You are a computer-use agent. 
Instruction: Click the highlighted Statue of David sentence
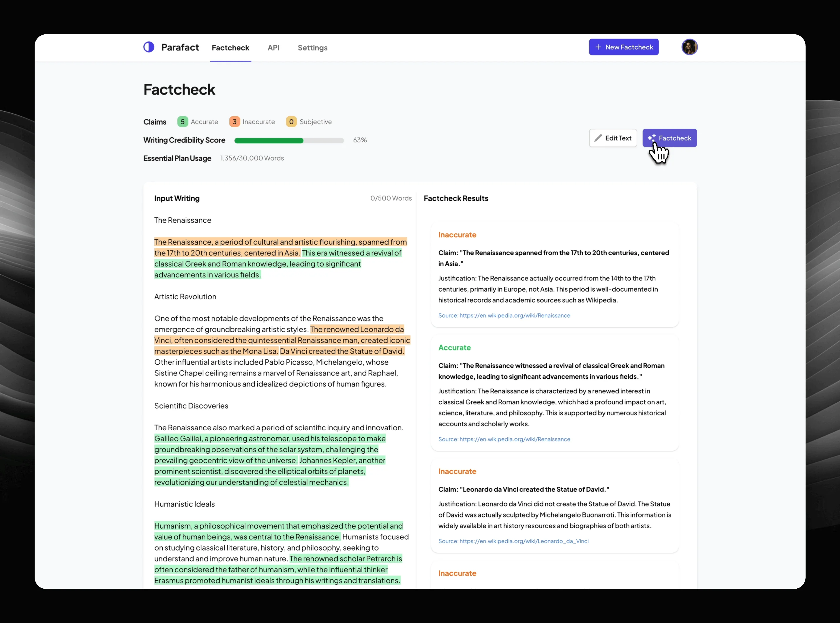pos(342,351)
